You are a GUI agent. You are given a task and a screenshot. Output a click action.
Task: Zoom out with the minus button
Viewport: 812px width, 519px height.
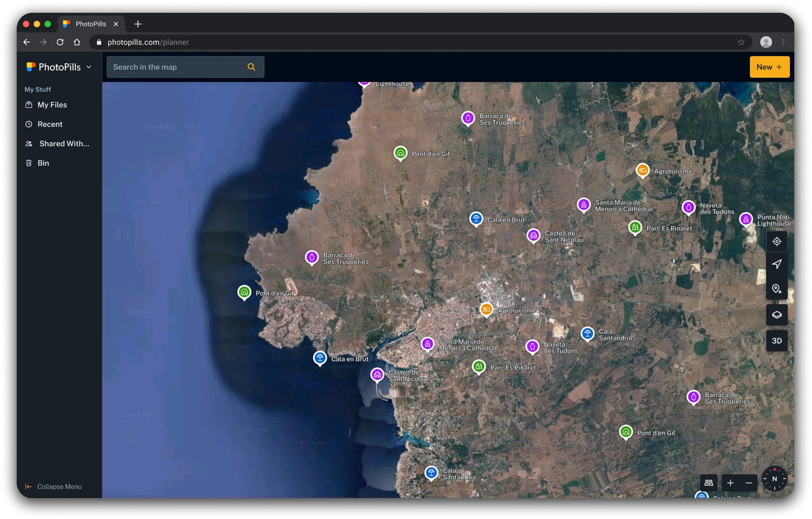click(x=749, y=483)
